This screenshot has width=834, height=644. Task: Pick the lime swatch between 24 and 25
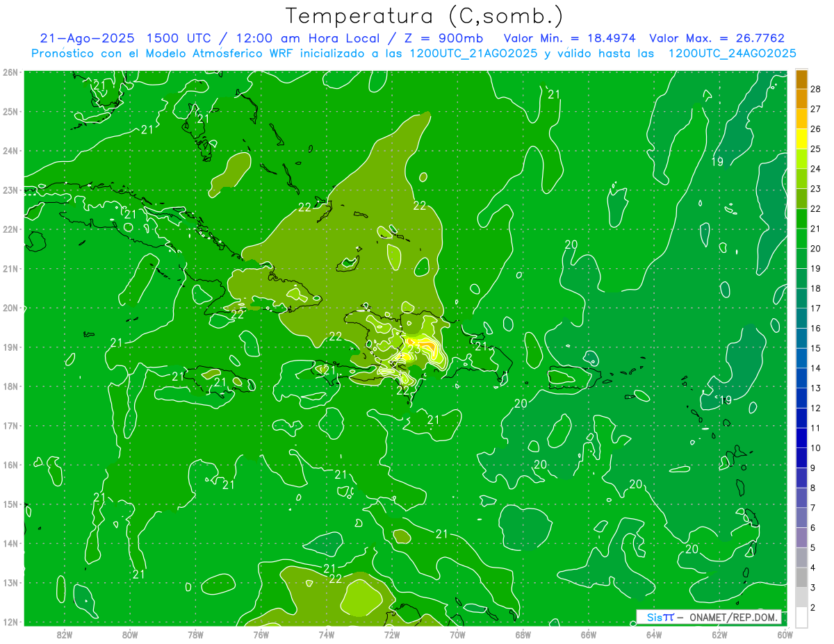801,158
